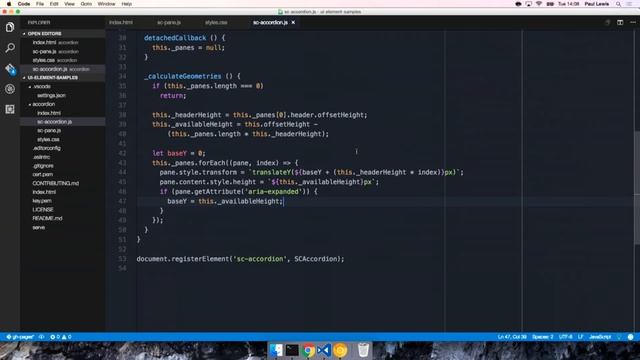Open the Source Control view icon
The image size is (640, 360).
[x=10, y=69]
